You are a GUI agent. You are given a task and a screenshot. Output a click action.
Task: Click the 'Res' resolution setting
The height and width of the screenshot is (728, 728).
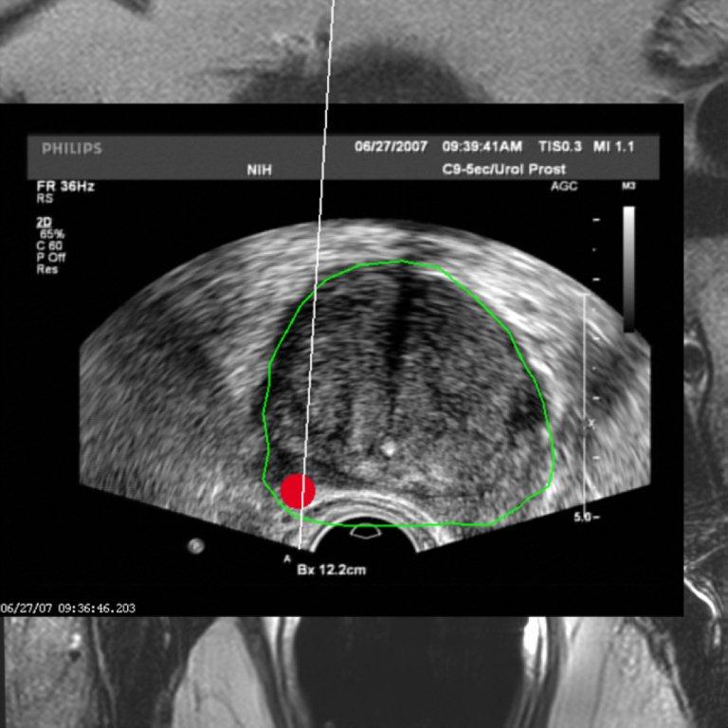tap(45, 268)
